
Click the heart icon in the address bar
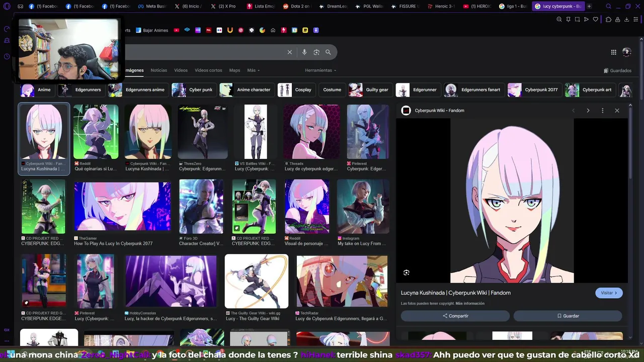(x=596, y=20)
